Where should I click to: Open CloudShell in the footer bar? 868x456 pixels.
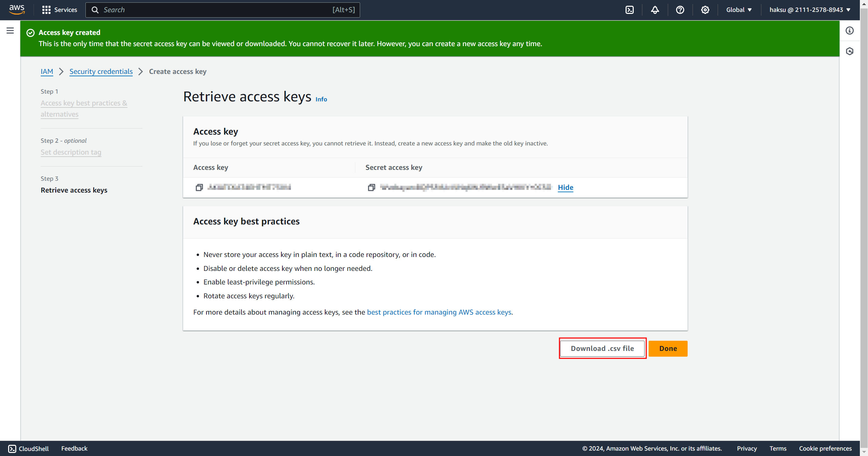click(x=29, y=449)
